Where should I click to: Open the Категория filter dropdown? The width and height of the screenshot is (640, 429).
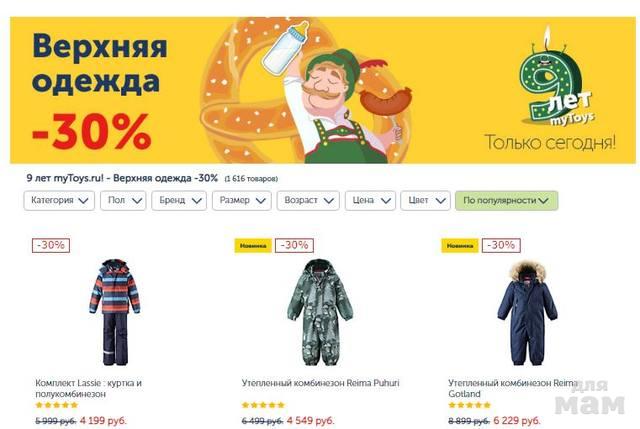(x=59, y=200)
